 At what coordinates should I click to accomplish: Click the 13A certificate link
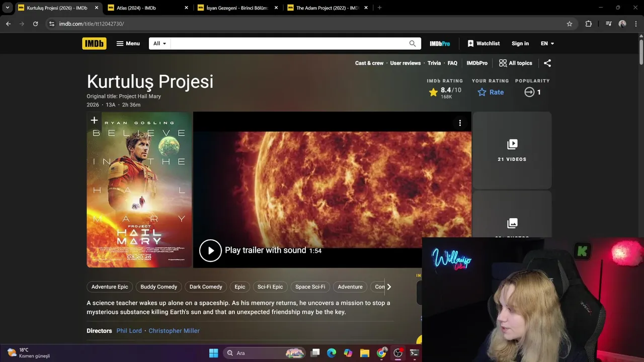click(x=110, y=105)
